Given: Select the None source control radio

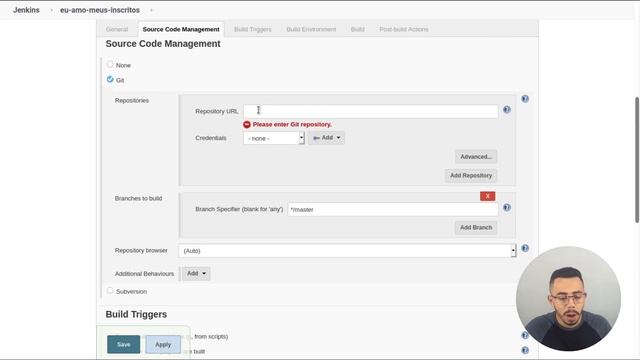Looking at the screenshot, I should [110, 64].
